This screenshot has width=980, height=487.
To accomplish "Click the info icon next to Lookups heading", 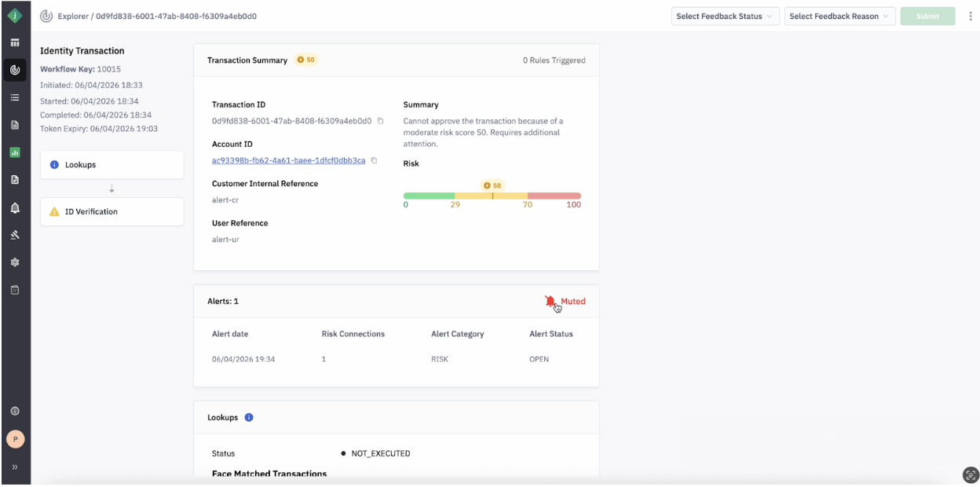I will click(249, 418).
